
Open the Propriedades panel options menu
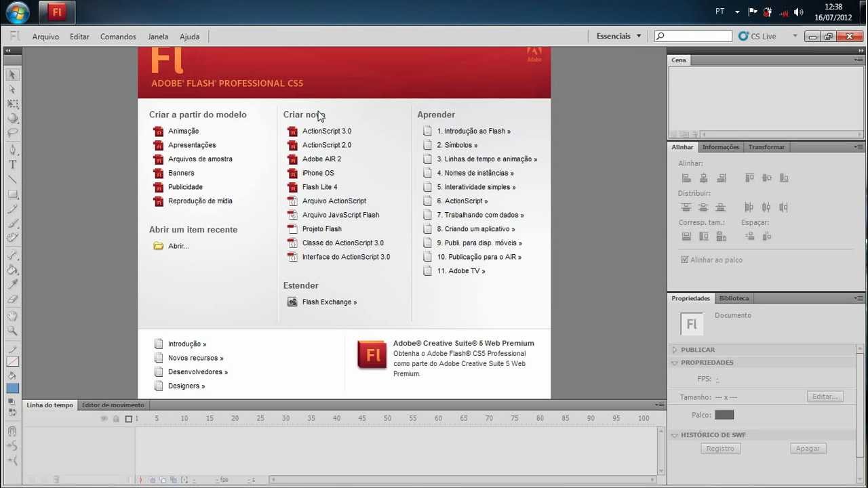pos(859,298)
